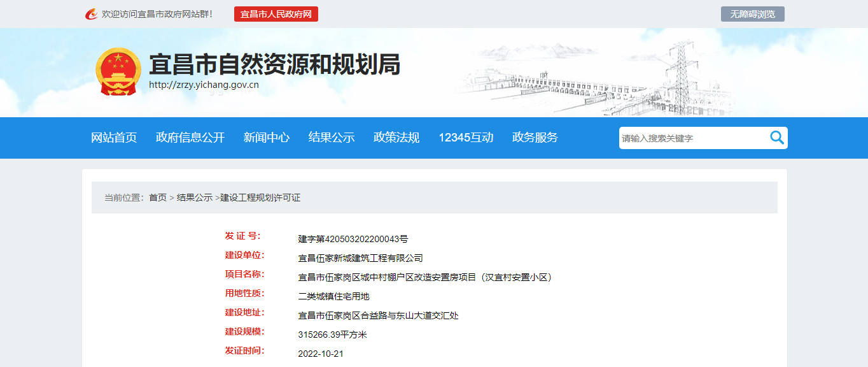Screen dimensions: 868x367
Task: Click the 宜昌市自然资源和规划局 site title
Action: (x=274, y=64)
